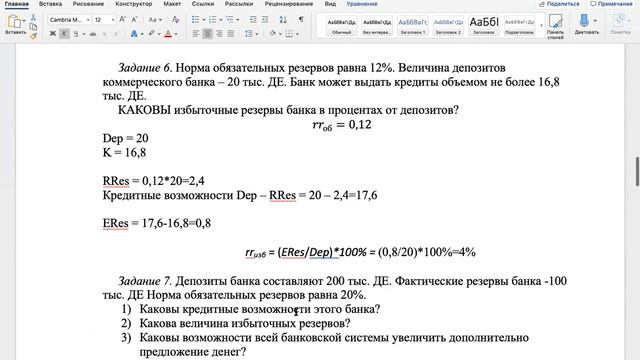The height and width of the screenshot is (360, 640).
Task: Click in the 'Dep = 20' line
Action: coord(125,138)
